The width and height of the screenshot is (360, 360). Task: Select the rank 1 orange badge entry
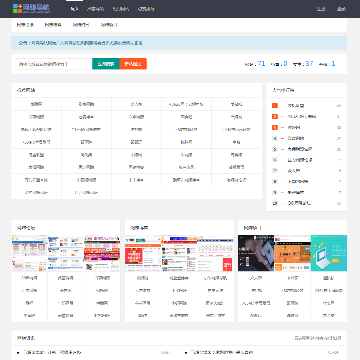pyautogui.click(x=296, y=106)
